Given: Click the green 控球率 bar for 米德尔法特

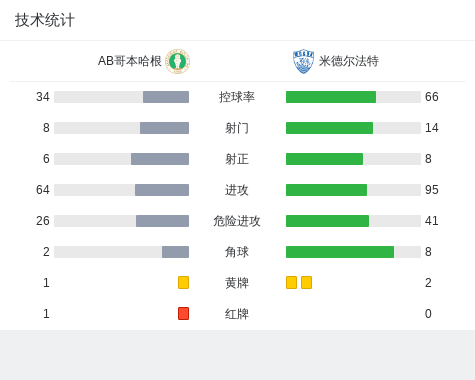Looking at the screenshot, I should point(331,97).
